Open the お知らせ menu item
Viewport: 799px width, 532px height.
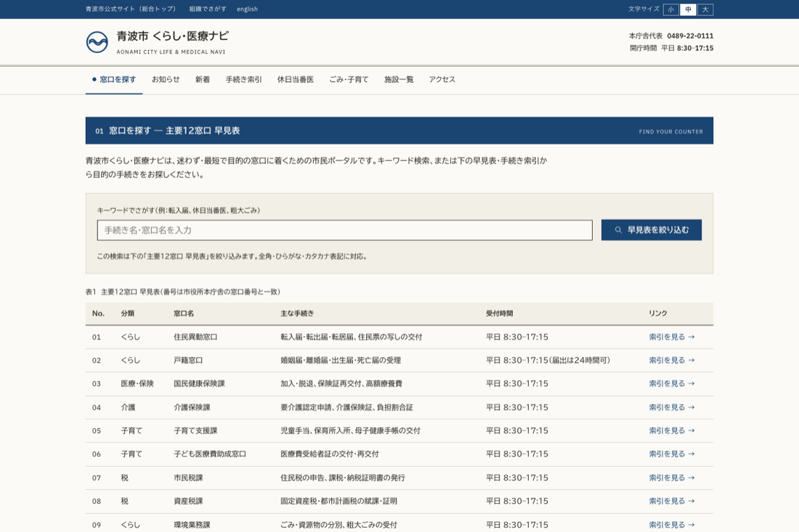click(166, 79)
